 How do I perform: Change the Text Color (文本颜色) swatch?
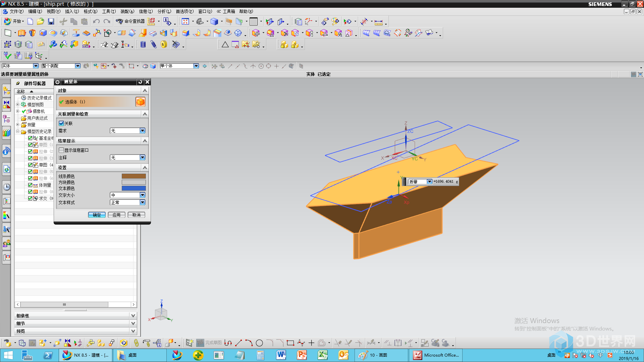(133, 188)
